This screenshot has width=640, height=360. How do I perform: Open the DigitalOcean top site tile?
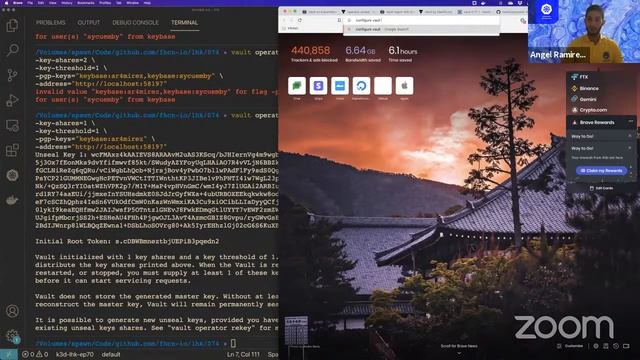tap(361, 86)
